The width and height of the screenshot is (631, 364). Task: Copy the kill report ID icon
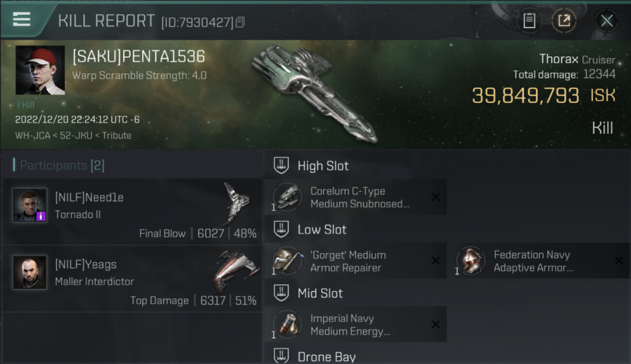pyautogui.click(x=241, y=22)
